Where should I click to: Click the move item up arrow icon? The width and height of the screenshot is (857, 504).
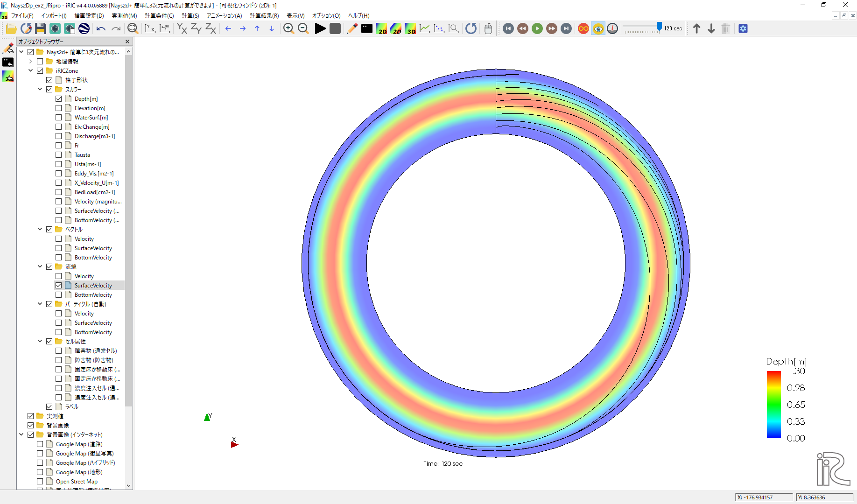pos(697,29)
